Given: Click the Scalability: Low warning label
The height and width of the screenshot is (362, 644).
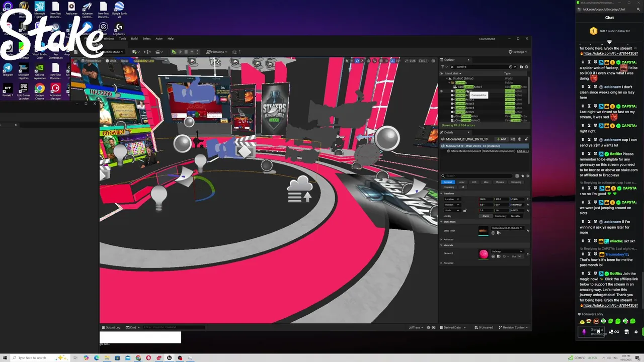Looking at the screenshot, I should click(144, 61).
